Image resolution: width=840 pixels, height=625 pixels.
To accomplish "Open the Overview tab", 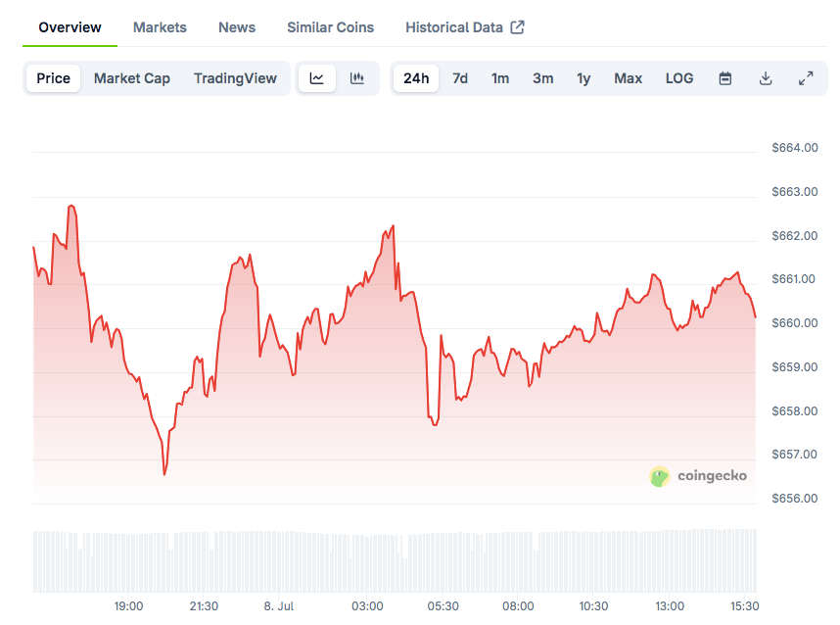I will (x=70, y=27).
